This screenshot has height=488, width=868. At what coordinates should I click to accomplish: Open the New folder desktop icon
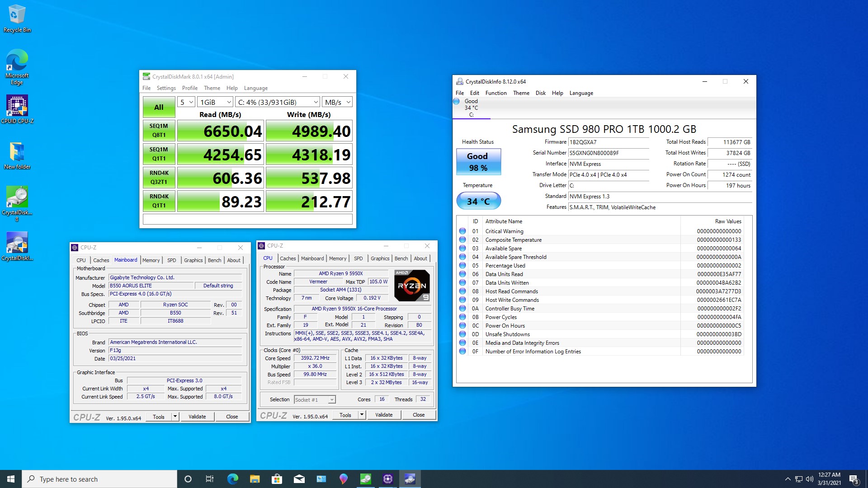[17, 155]
